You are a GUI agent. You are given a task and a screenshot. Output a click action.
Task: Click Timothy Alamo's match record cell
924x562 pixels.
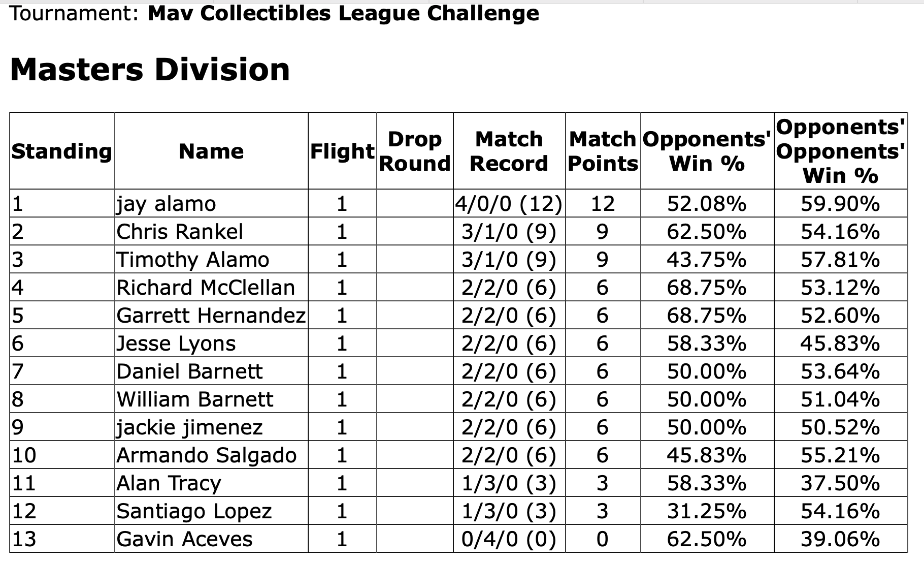pyautogui.click(x=509, y=260)
